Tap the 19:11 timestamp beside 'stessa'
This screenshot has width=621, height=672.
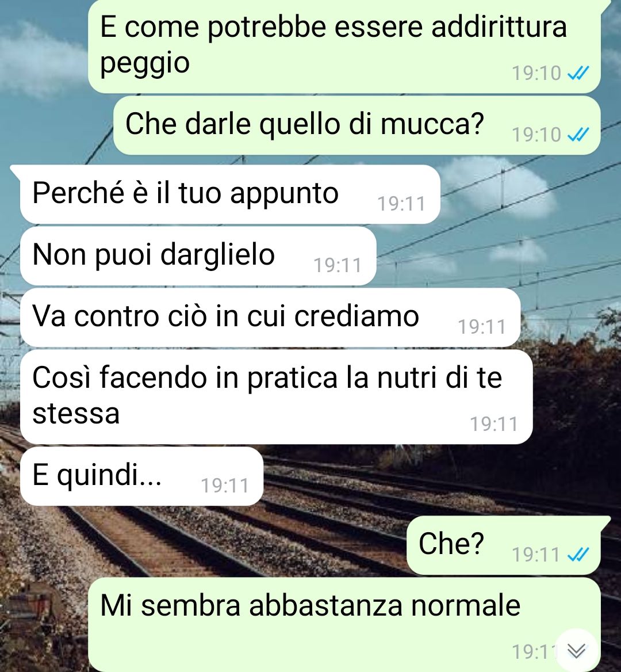[x=494, y=424]
